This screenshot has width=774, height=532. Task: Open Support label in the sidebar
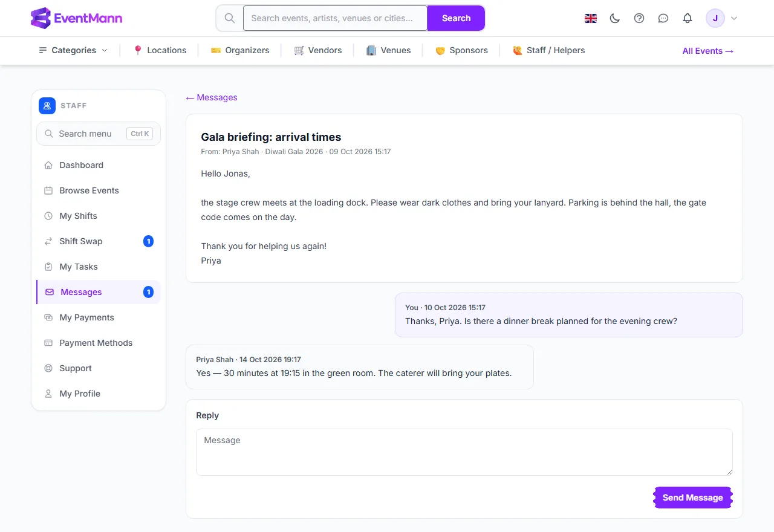pyautogui.click(x=76, y=368)
